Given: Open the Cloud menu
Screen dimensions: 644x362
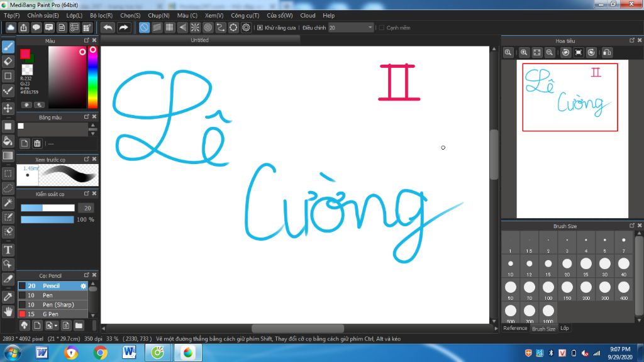Looking at the screenshot, I should (308, 15).
